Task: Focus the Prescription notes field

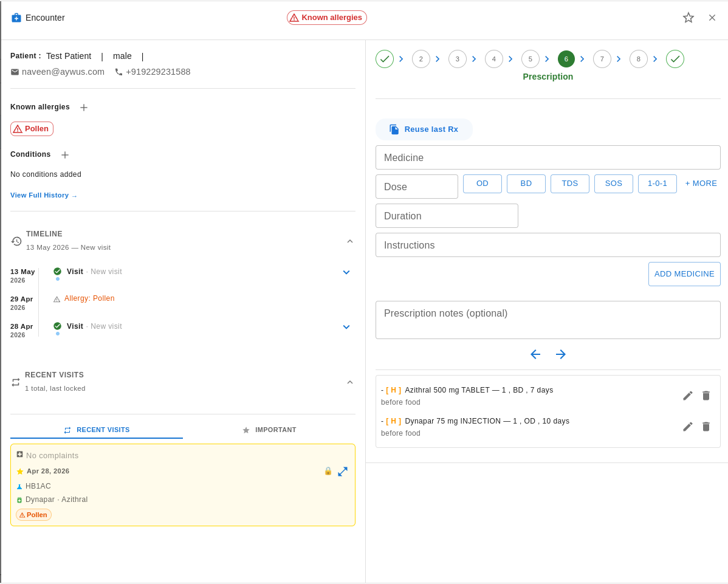Action: [548, 320]
